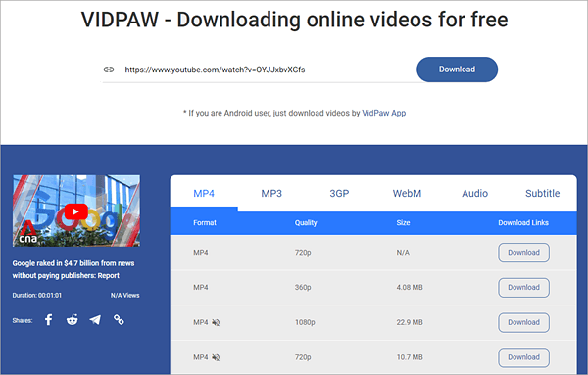Image resolution: width=588 pixels, height=375 pixels.
Task: Select the MP4 tab
Action: tap(204, 193)
